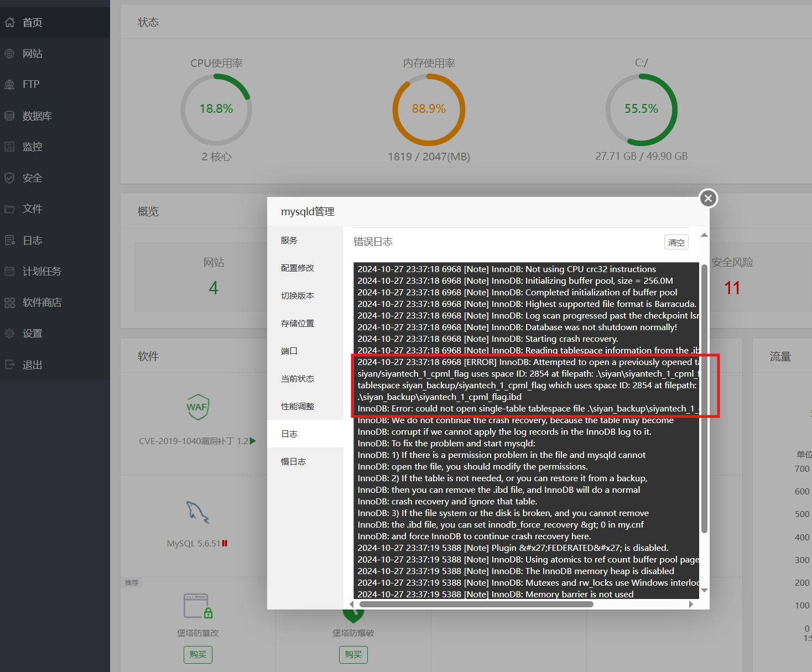Click the CPU usage 18.8% gauge
The width and height of the screenshot is (812, 672).
216,110
